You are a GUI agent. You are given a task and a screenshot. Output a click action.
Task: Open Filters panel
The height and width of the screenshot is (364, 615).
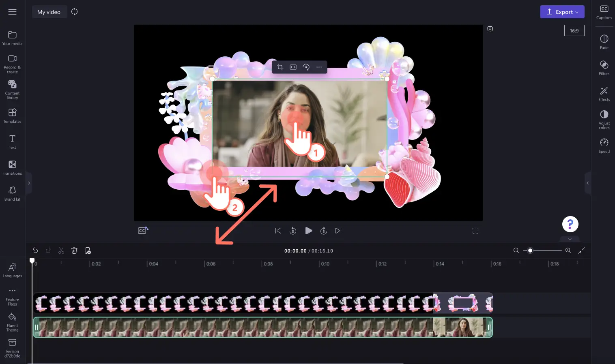click(x=604, y=68)
